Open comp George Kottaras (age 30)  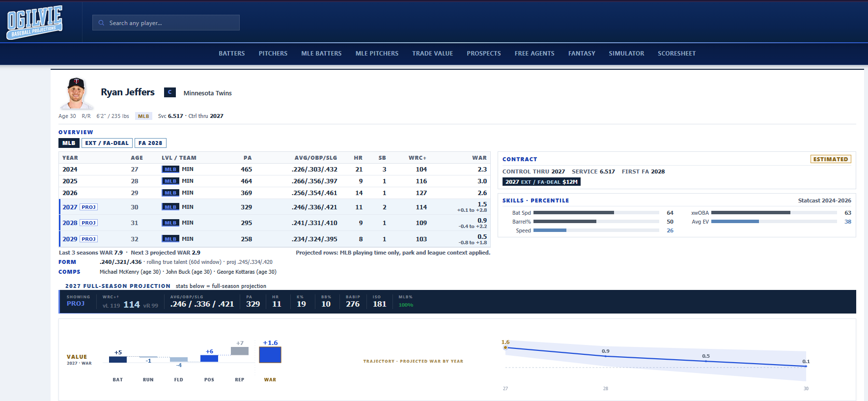click(247, 272)
